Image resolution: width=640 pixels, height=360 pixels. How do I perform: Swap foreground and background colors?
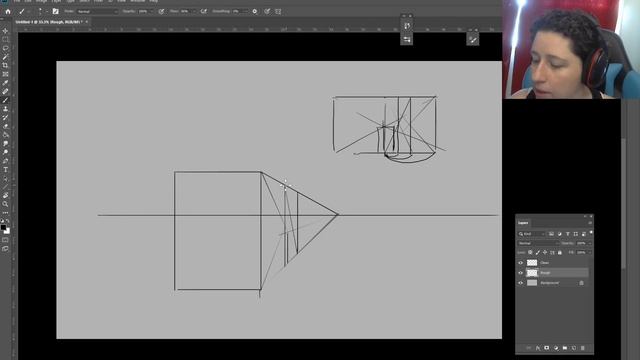coord(8,222)
